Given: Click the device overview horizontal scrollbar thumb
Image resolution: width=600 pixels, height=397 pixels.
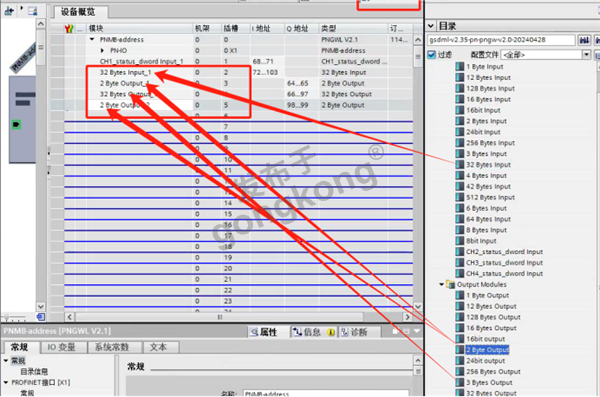Looking at the screenshot, I should pos(219,317).
